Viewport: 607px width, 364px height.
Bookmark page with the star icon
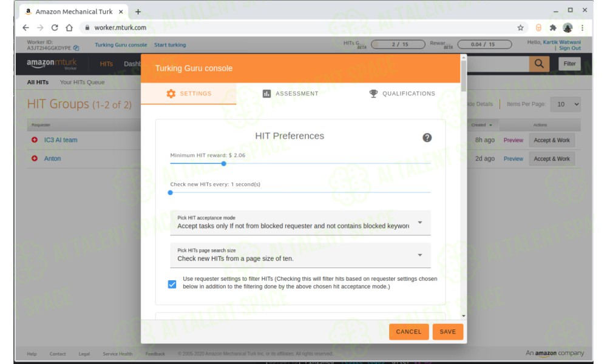tap(520, 27)
